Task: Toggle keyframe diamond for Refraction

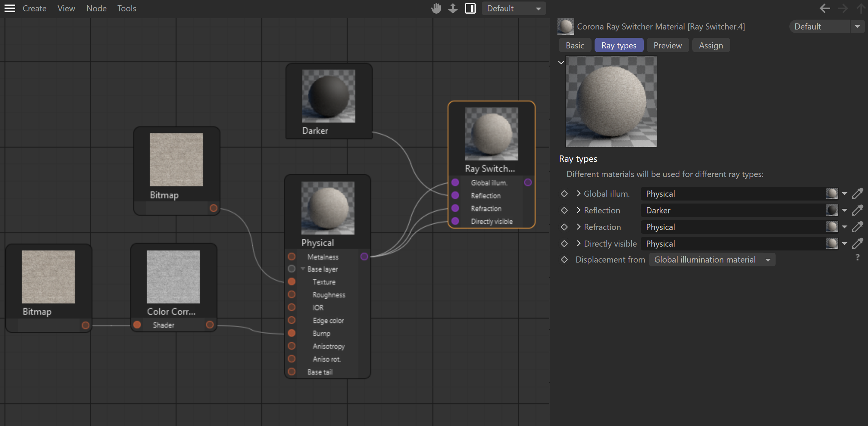Action: pos(564,227)
